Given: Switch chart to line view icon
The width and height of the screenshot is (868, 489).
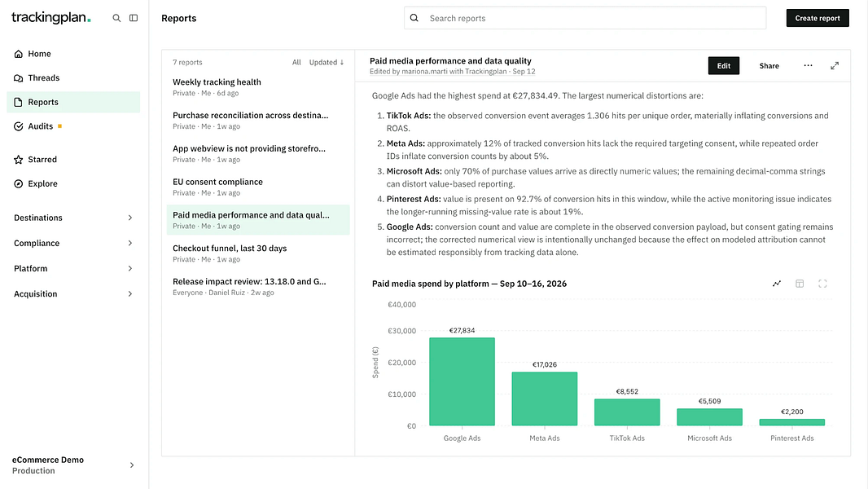Looking at the screenshot, I should (777, 284).
